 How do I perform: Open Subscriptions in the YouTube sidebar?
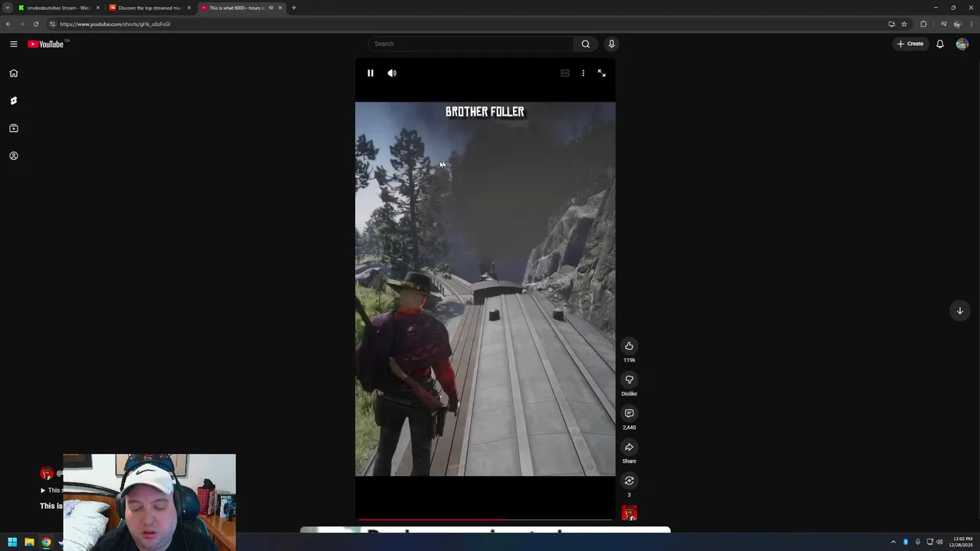14,129
